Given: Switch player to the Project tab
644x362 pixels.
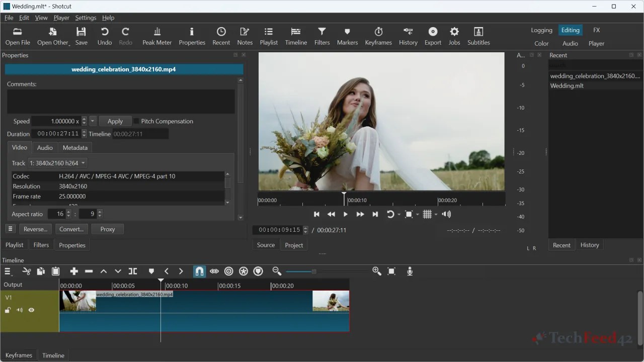Looking at the screenshot, I should tap(294, 245).
